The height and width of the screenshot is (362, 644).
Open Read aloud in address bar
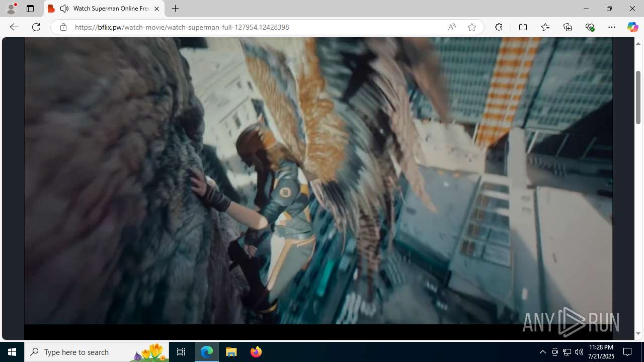[x=452, y=27]
